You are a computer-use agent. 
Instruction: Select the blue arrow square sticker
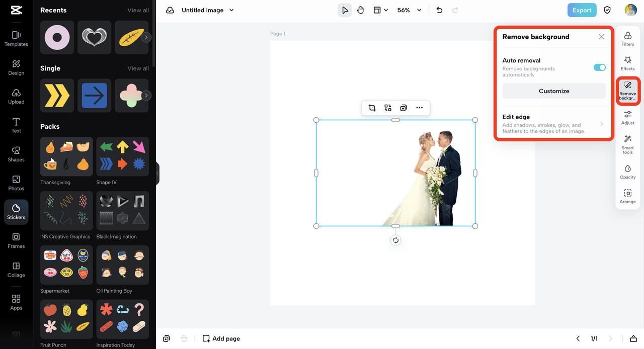pyautogui.click(x=94, y=96)
